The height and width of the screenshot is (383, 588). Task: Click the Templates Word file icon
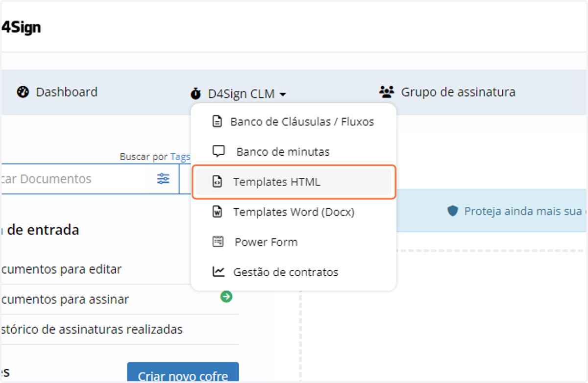point(217,212)
